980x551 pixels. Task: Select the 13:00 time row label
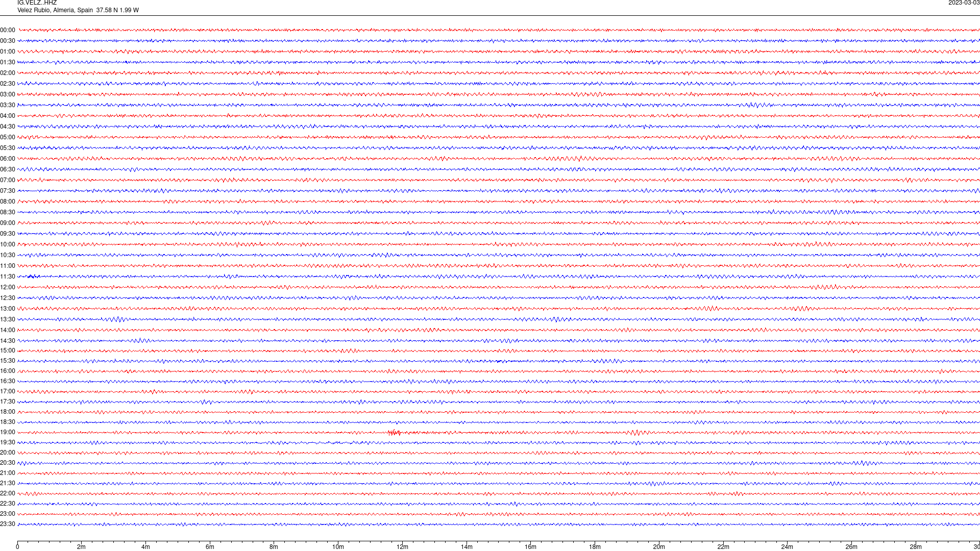click(8, 309)
